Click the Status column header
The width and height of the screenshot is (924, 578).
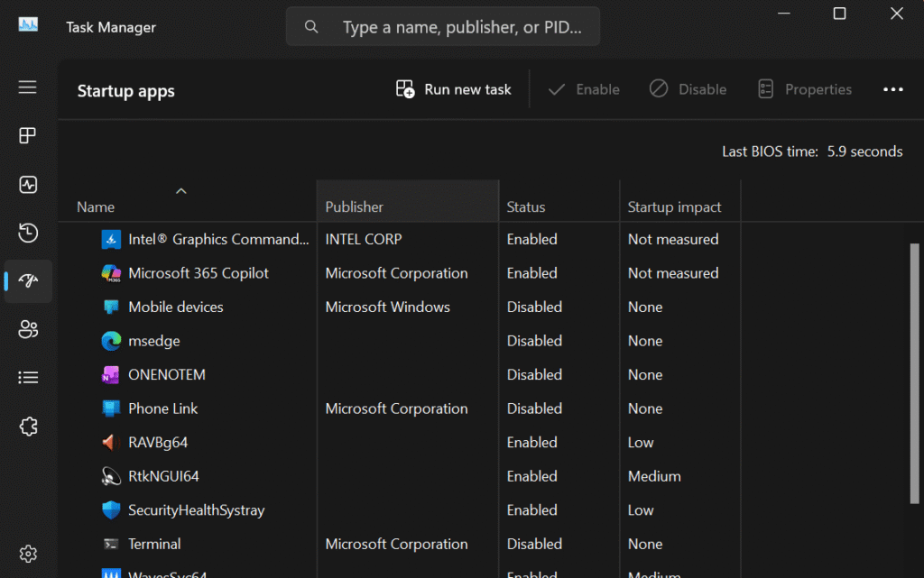pos(526,206)
